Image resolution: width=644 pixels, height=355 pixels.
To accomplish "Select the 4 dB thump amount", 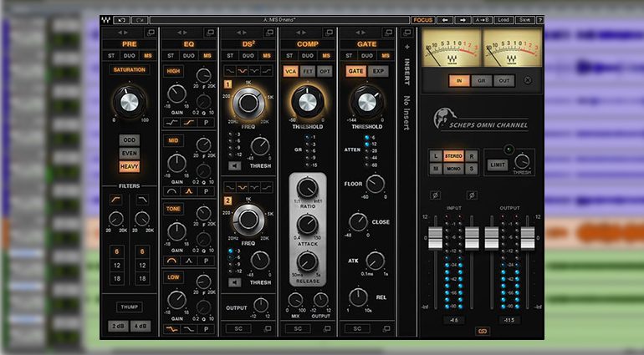I will pos(141,327).
